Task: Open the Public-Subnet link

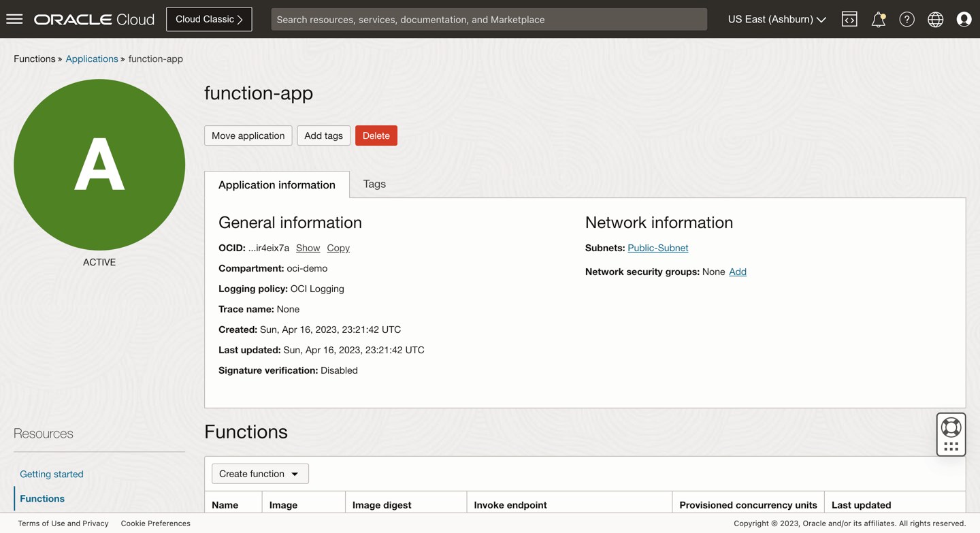Action: coord(657,248)
